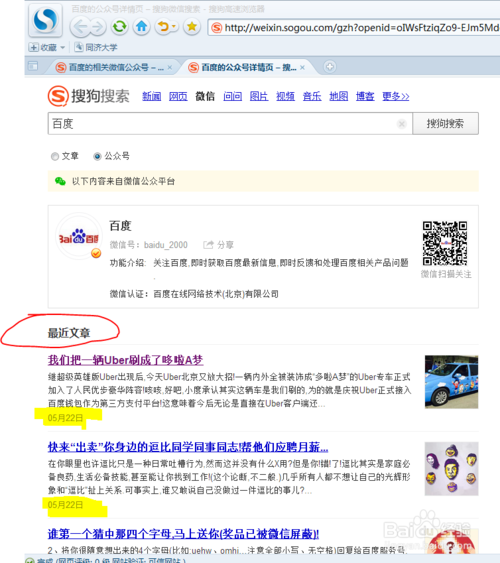Click the verified badge on the Baidu avatar
The image size is (500, 563).
96,253
